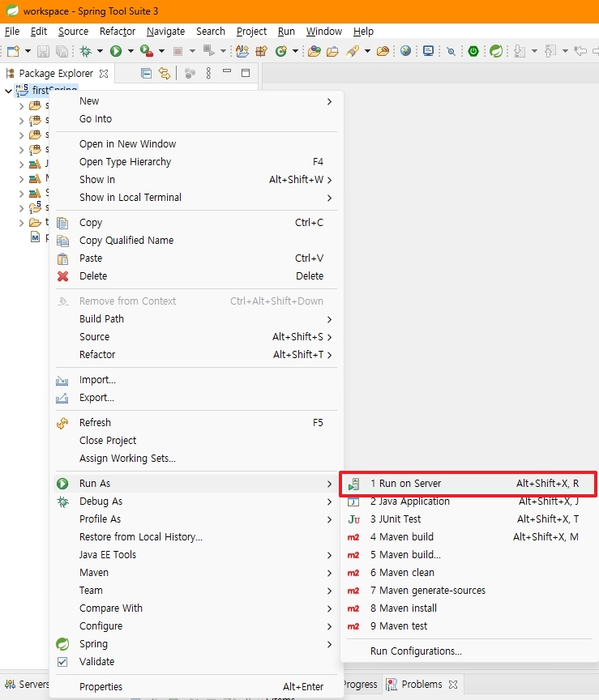Select Copy Qualified Name
The image size is (599, 700).
(196, 241)
